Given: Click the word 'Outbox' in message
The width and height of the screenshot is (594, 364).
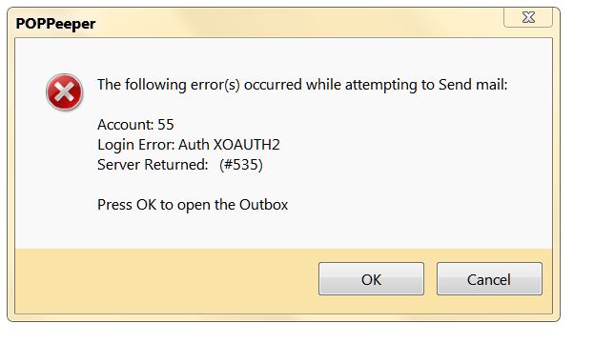Looking at the screenshot, I should coord(264,205).
